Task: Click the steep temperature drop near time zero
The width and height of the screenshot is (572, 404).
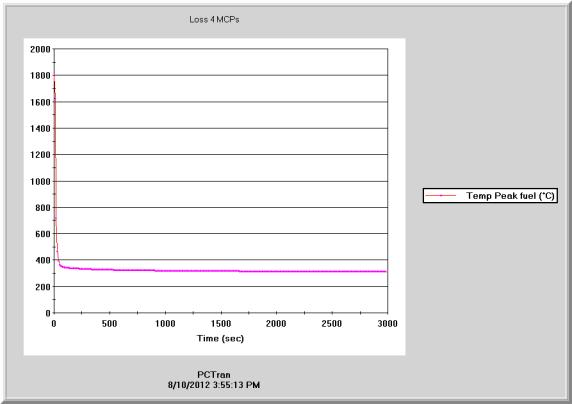Action: (55, 164)
